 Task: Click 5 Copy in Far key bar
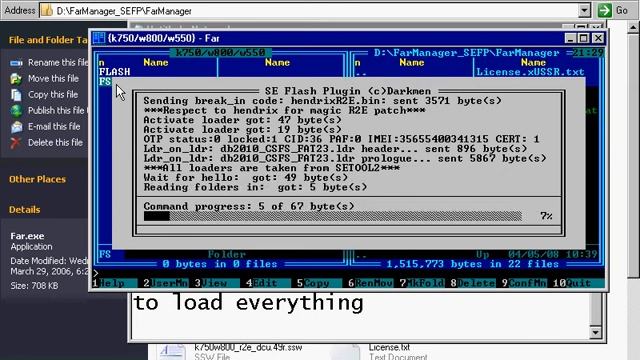(x=319, y=283)
